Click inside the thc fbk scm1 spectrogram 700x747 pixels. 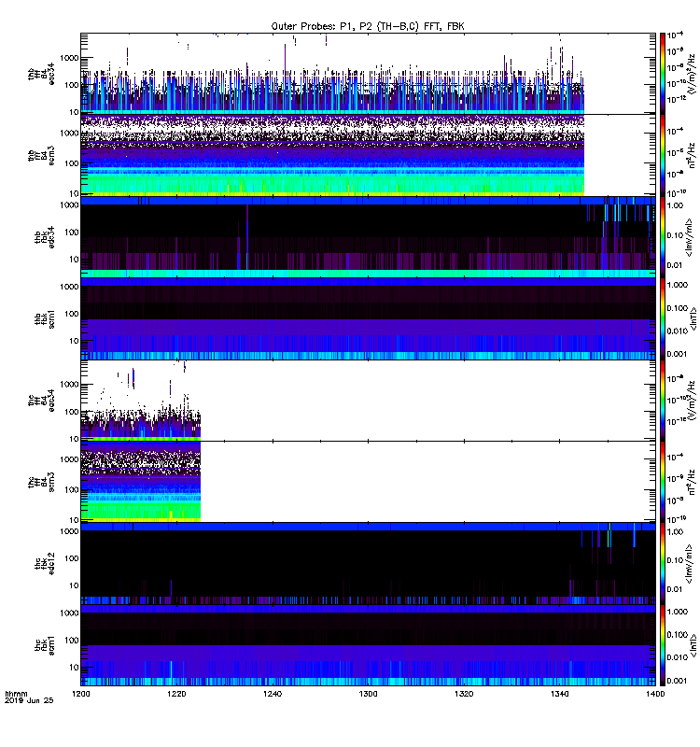point(368,645)
